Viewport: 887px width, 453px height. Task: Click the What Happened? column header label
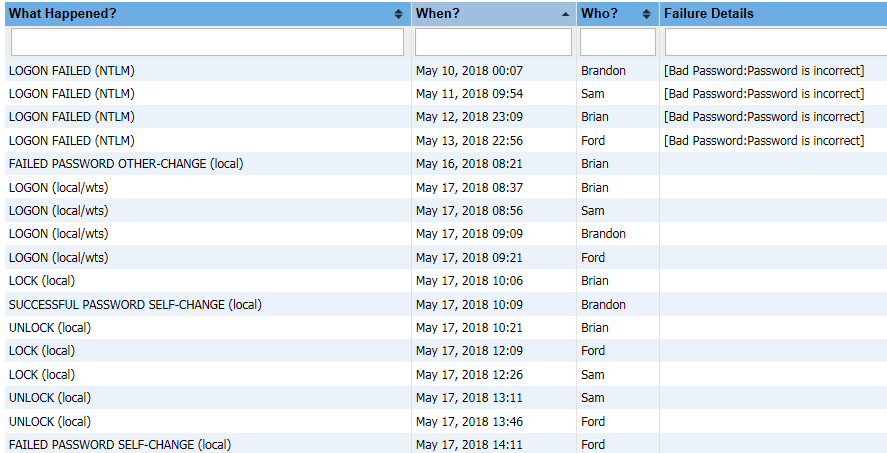coord(63,14)
